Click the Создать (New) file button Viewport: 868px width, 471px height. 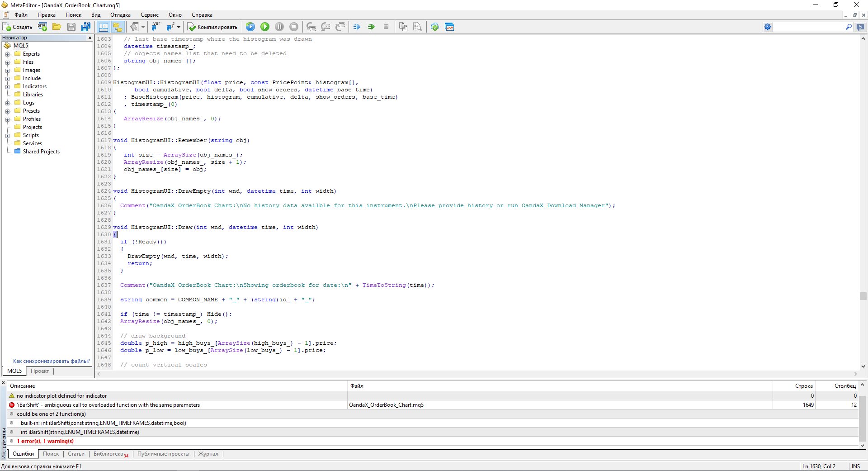click(x=18, y=27)
